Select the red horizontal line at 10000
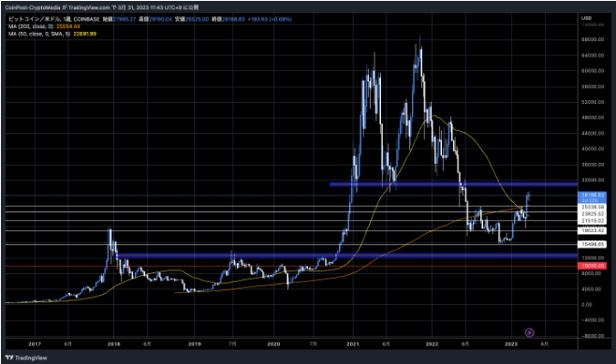Viewport: 616px width, 364px height. 291,266
